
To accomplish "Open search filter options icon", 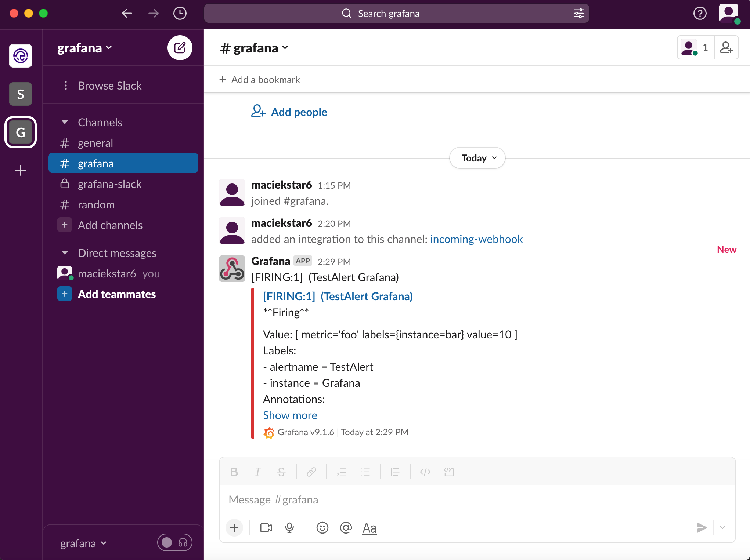I will 579,14.
